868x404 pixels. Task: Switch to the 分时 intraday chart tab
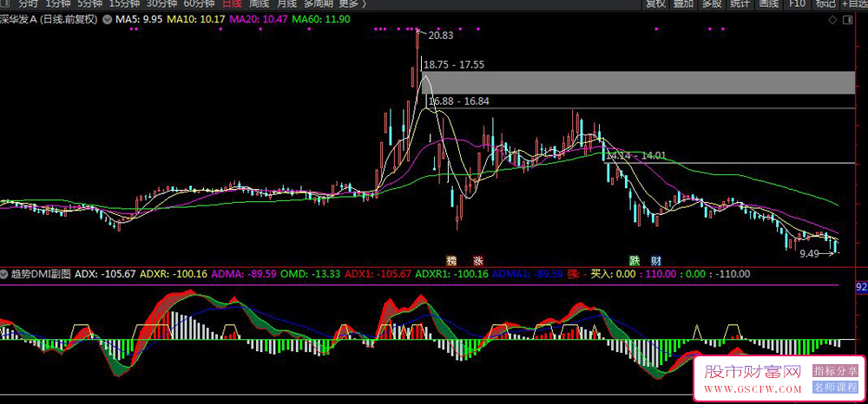pos(29,3)
